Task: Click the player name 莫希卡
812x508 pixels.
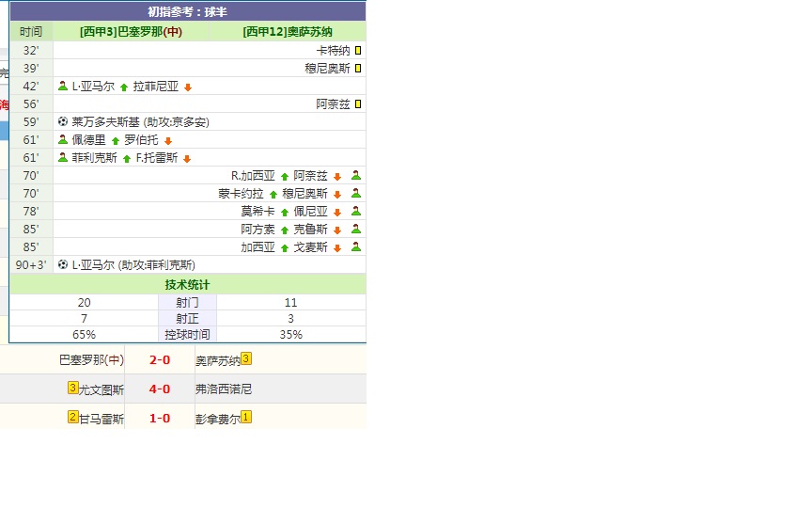Action: coord(258,211)
